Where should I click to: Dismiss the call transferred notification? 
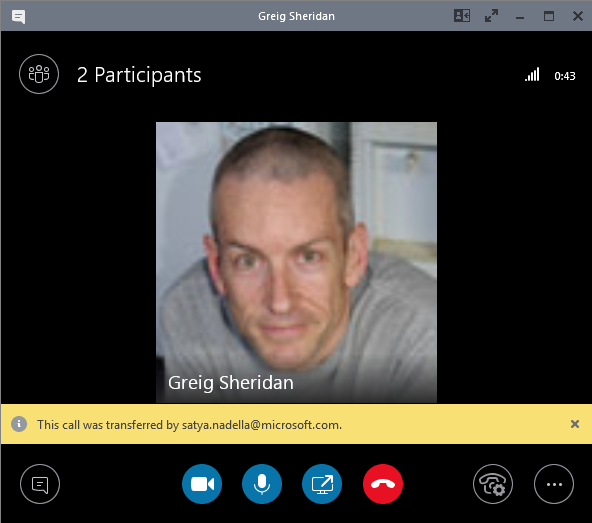pos(575,424)
